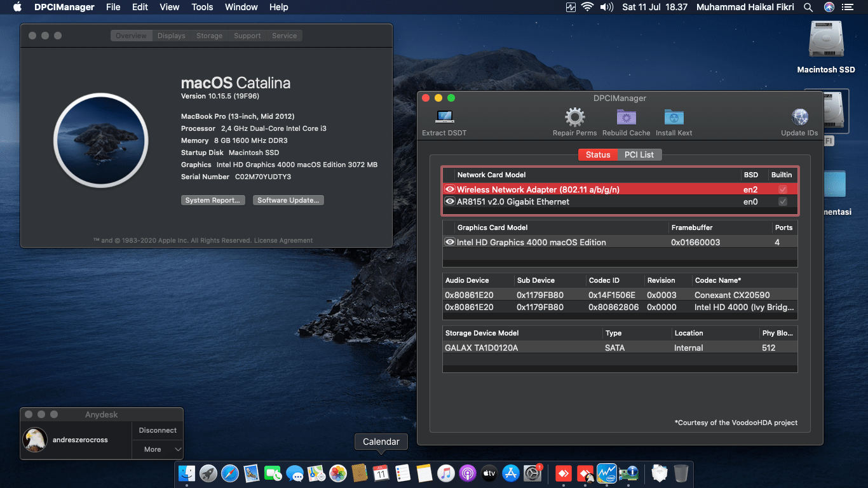This screenshot has width=868, height=488.
Task: Click the Software Update button
Action: click(x=288, y=200)
